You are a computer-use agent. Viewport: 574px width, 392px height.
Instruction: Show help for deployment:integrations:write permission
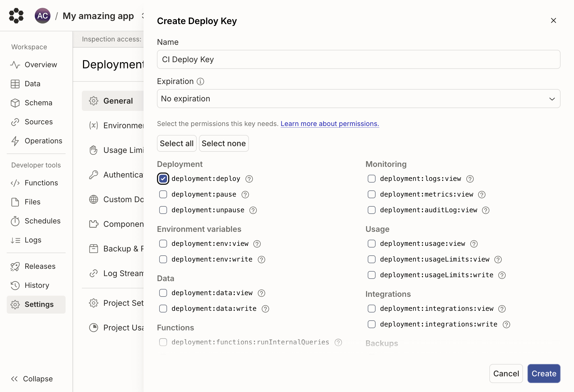pyautogui.click(x=506, y=325)
